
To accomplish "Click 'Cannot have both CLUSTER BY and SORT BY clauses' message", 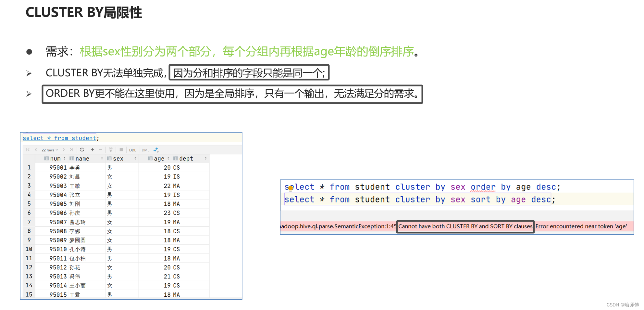I will [465, 226].
